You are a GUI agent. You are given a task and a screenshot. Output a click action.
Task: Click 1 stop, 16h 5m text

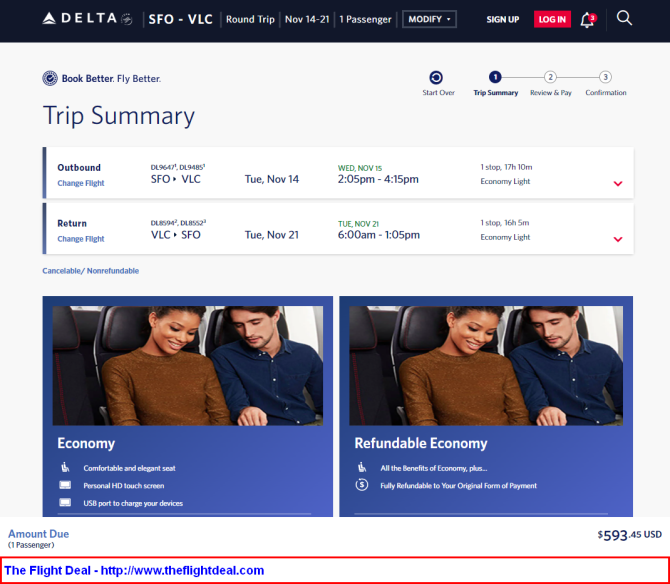point(505,223)
